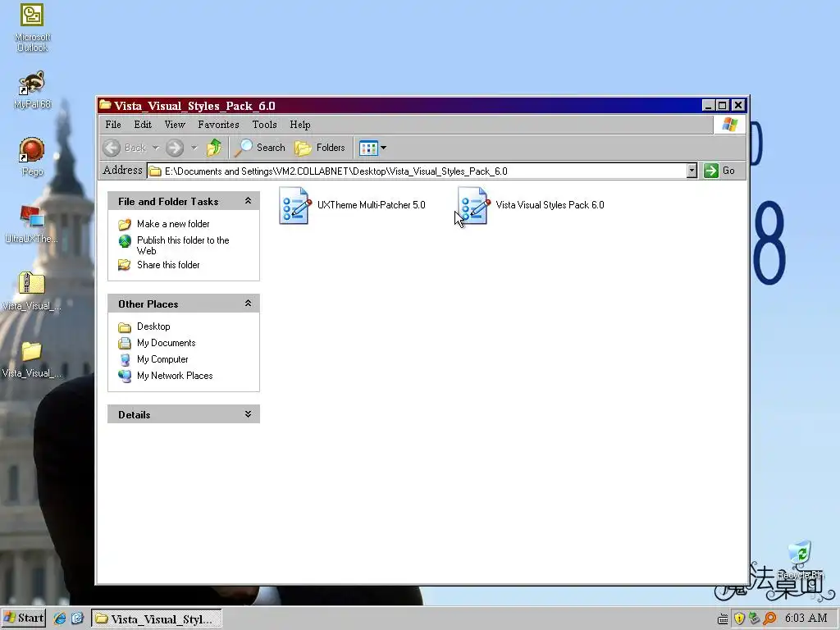The image size is (840, 630).
Task: Click the keyboard tray icon
Action: [x=723, y=619]
